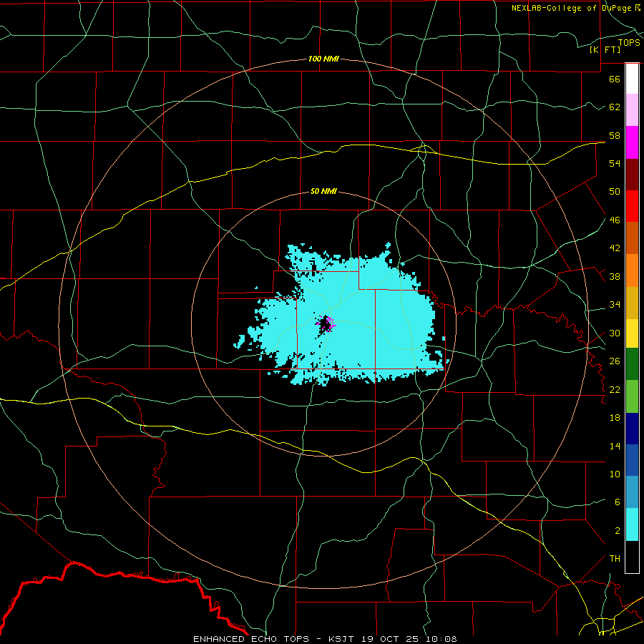Click the 'TH' threshold legend label
The height and width of the screenshot is (644, 644).
(x=615, y=559)
